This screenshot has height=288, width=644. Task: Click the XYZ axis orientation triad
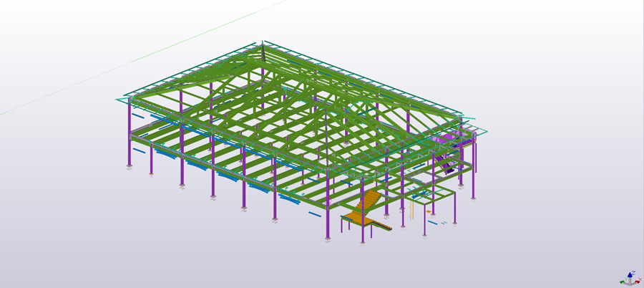pos(630,277)
